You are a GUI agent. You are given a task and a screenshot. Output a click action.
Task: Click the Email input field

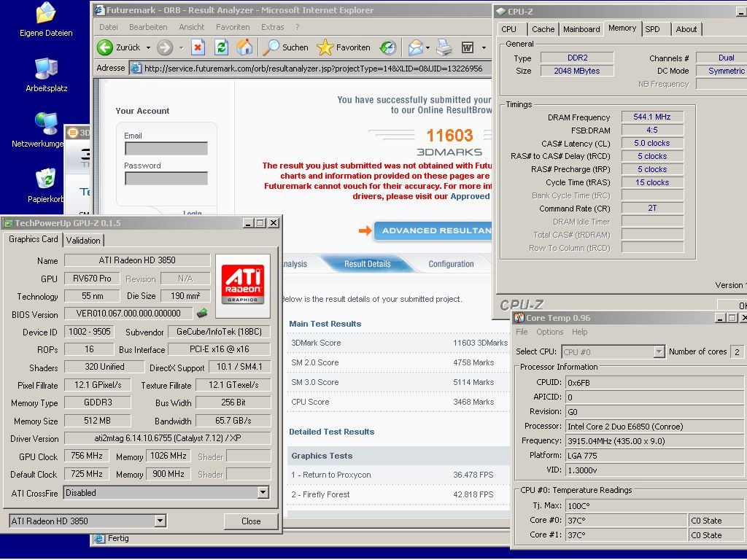click(x=166, y=149)
